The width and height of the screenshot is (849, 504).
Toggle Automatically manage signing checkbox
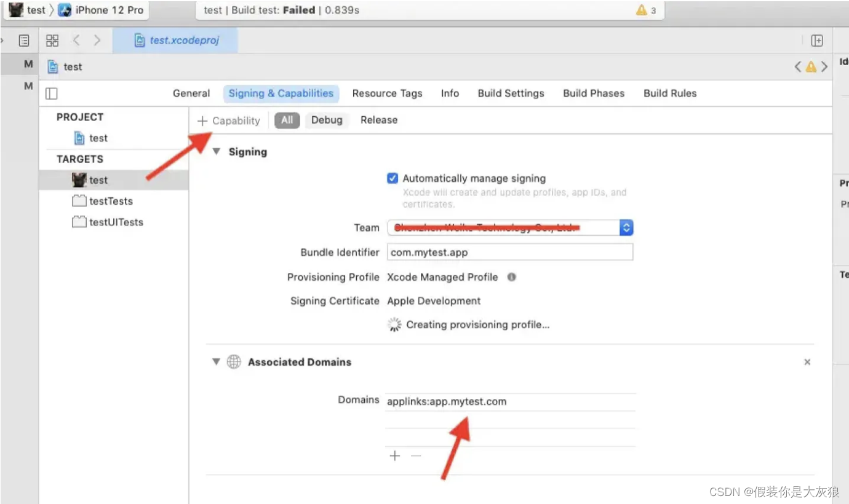tap(393, 178)
